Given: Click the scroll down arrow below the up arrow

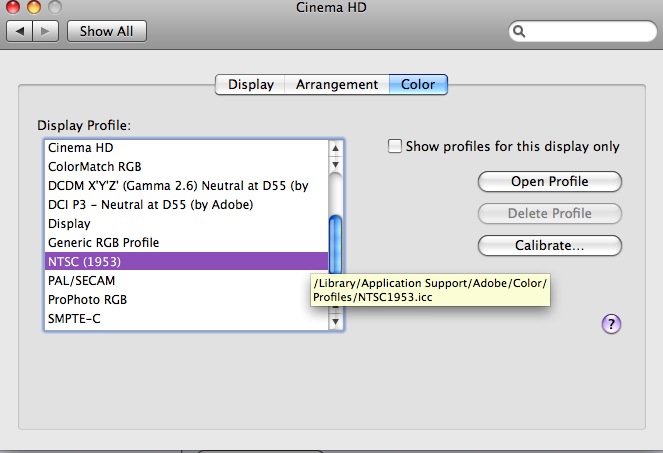Looking at the screenshot, I should pos(335,164).
